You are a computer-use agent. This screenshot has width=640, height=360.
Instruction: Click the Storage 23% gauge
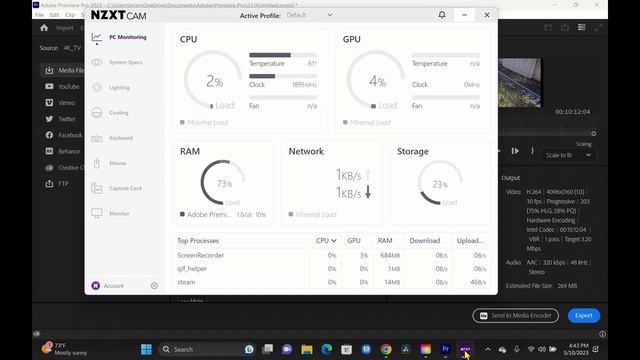(x=440, y=182)
